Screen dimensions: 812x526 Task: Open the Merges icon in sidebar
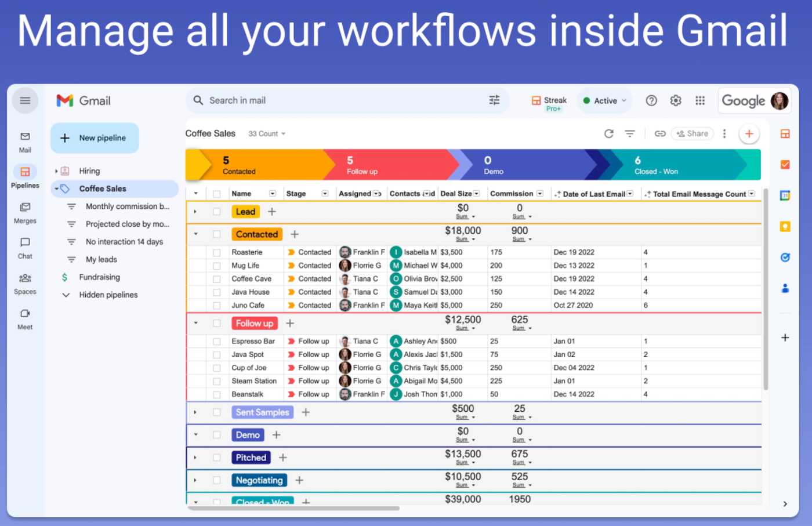[x=25, y=208]
